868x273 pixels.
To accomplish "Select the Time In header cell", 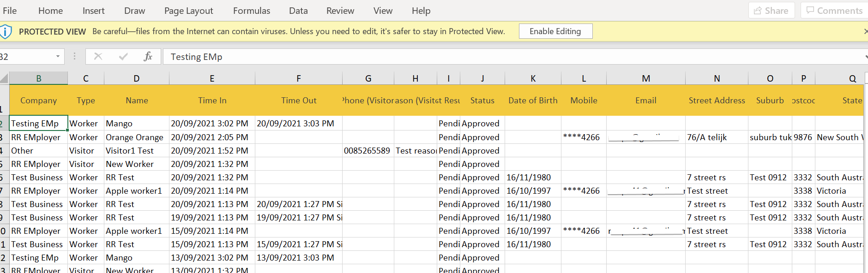I will point(212,100).
